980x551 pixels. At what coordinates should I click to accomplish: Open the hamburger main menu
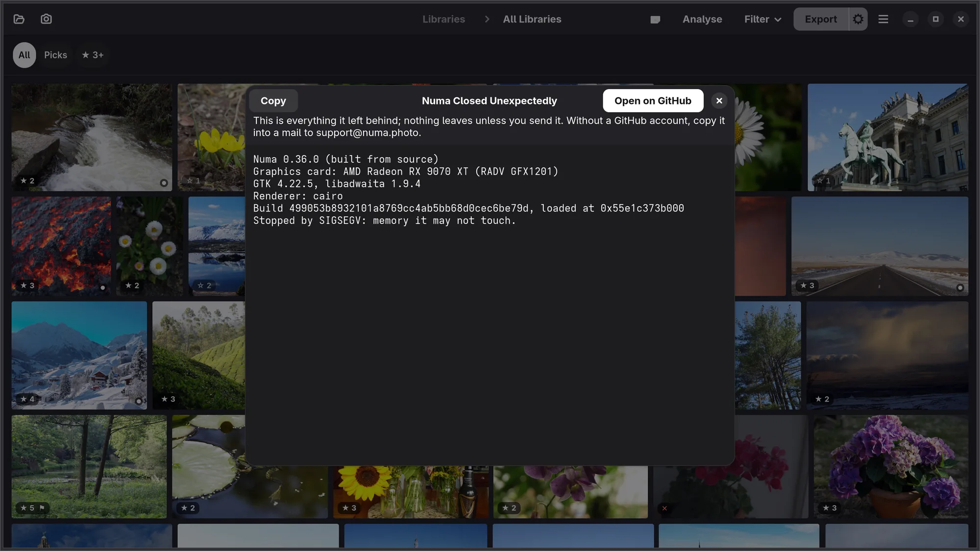pyautogui.click(x=883, y=19)
